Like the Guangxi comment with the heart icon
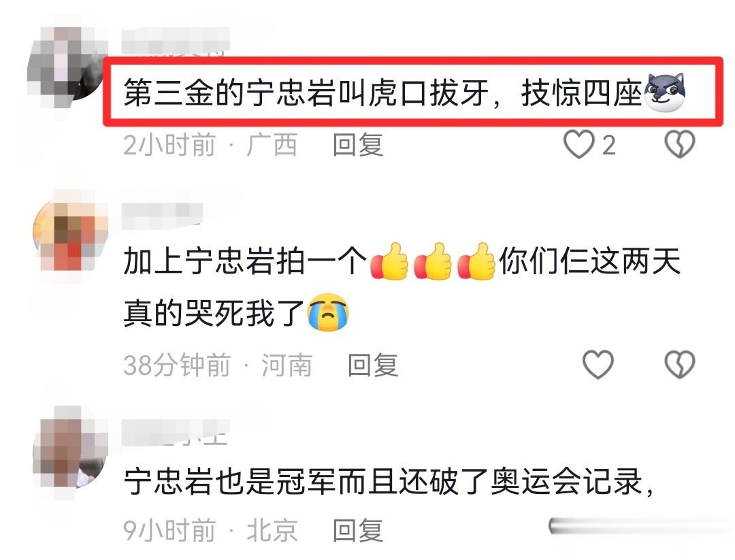735x560 pixels. (x=578, y=144)
